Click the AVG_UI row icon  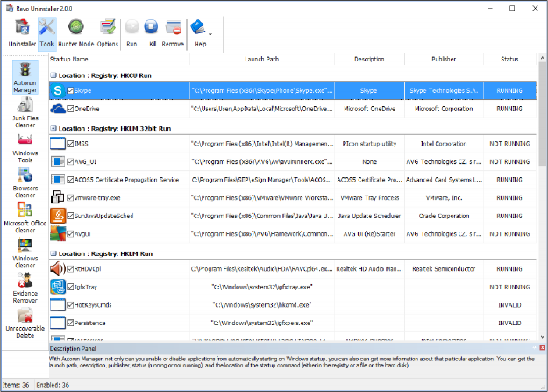click(x=58, y=161)
